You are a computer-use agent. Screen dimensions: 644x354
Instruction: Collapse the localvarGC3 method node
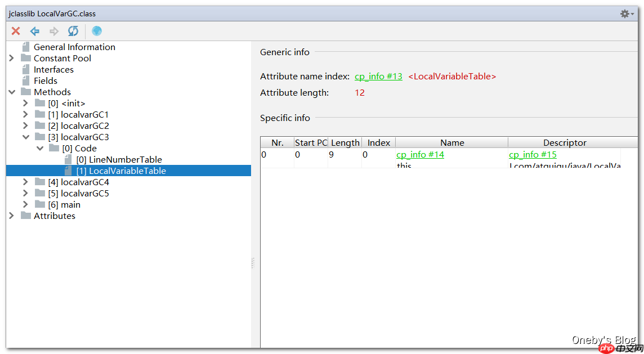click(25, 137)
